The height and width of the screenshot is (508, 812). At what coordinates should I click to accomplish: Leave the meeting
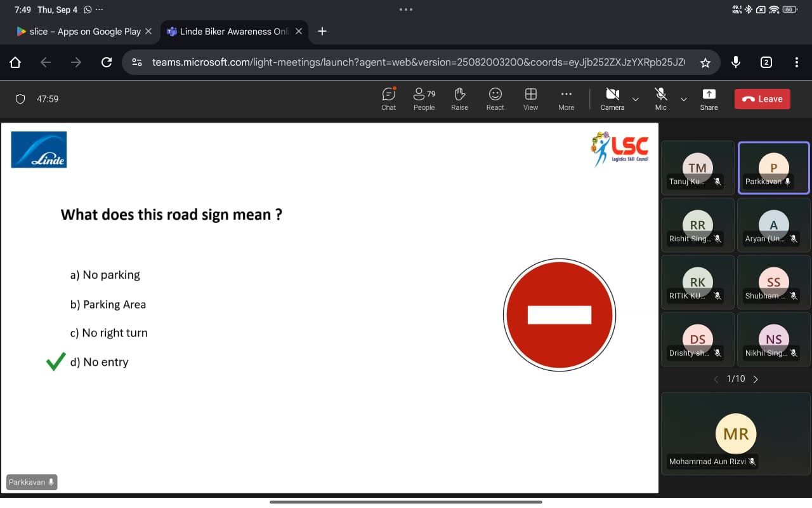762,99
